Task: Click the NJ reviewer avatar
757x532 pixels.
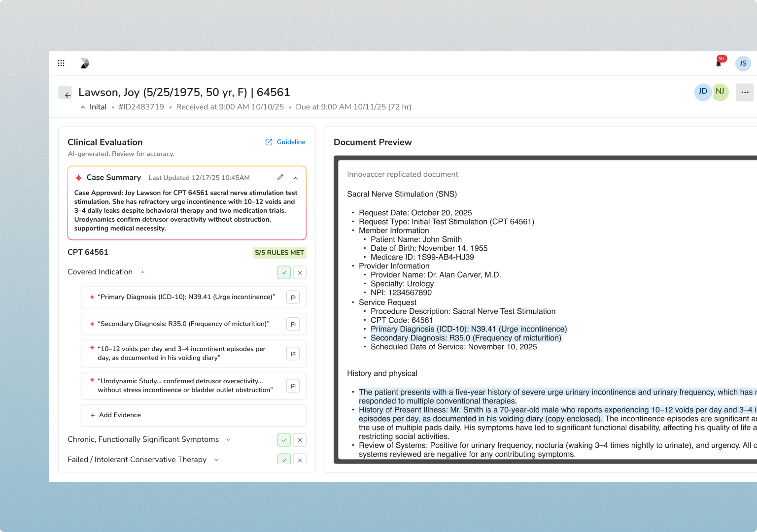Action: 720,92
